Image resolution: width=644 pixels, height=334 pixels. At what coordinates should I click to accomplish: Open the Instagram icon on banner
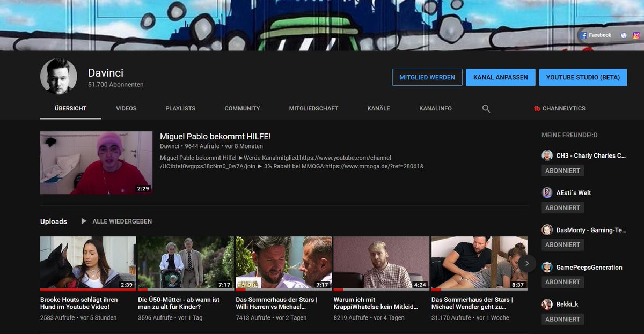pyautogui.click(x=636, y=35)
